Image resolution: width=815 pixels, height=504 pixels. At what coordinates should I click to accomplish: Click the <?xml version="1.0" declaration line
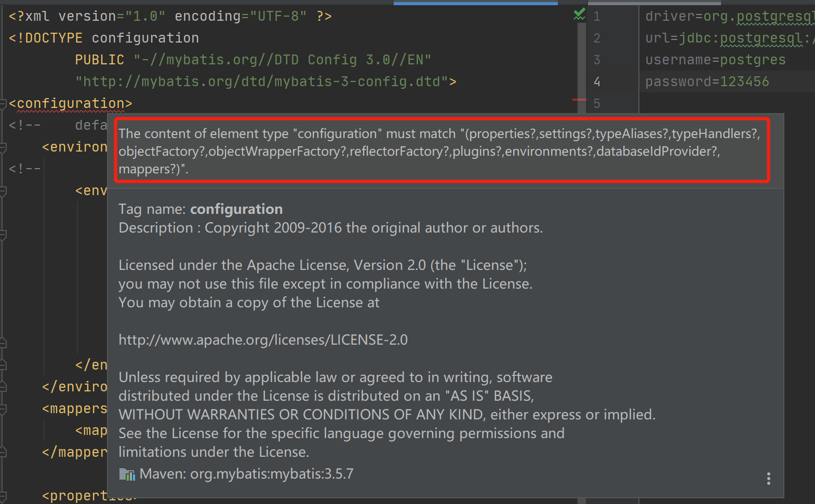pyautogui.click(x=170, y=17)
